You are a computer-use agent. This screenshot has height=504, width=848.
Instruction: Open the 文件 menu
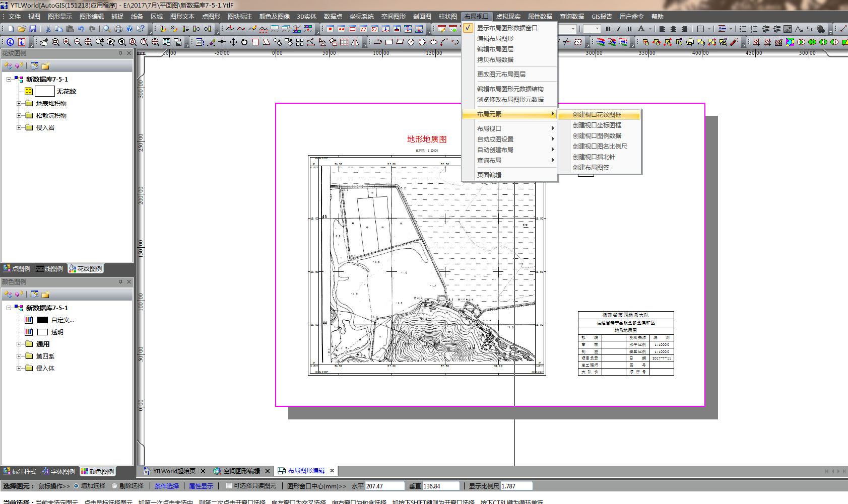(x=15, y=17)
